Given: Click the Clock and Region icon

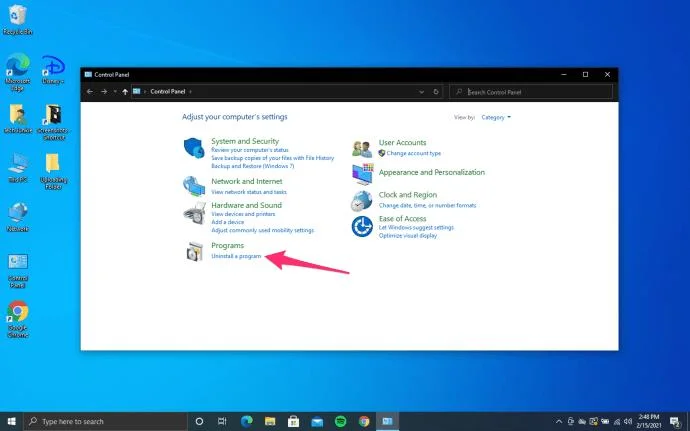Looking at the screenshot, I should tap(362, 200).
